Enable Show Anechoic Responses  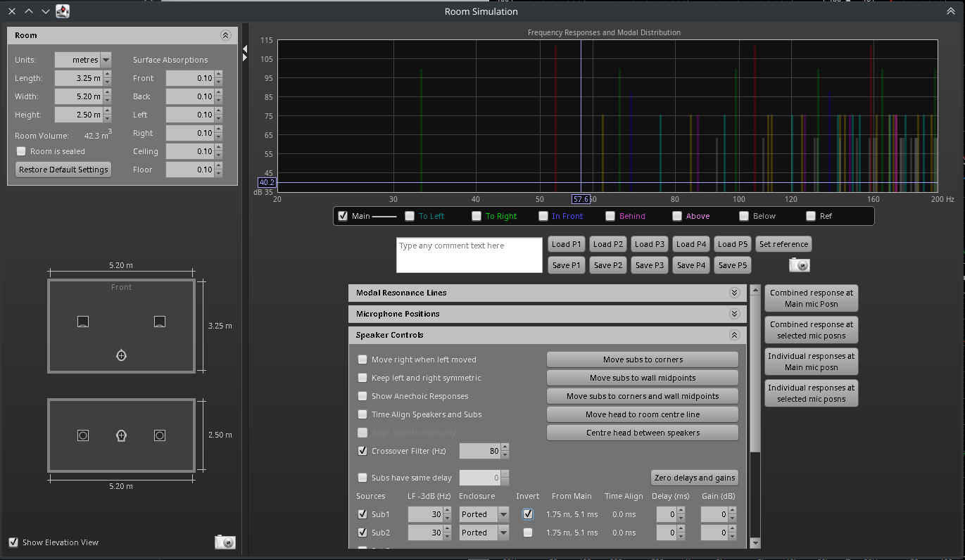[362, 396]
